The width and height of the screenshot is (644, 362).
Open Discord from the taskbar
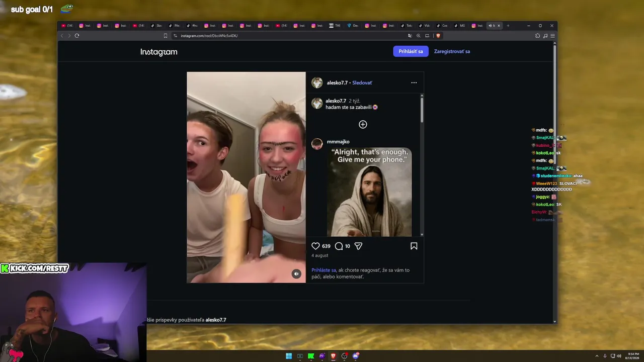pyautogui.click(x=356, y=356)
